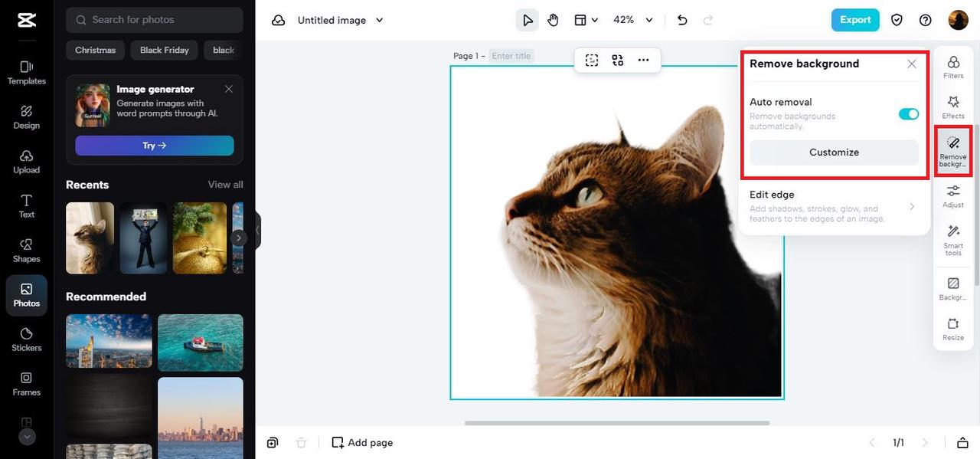Open the Effects tool

click(953, 107)
